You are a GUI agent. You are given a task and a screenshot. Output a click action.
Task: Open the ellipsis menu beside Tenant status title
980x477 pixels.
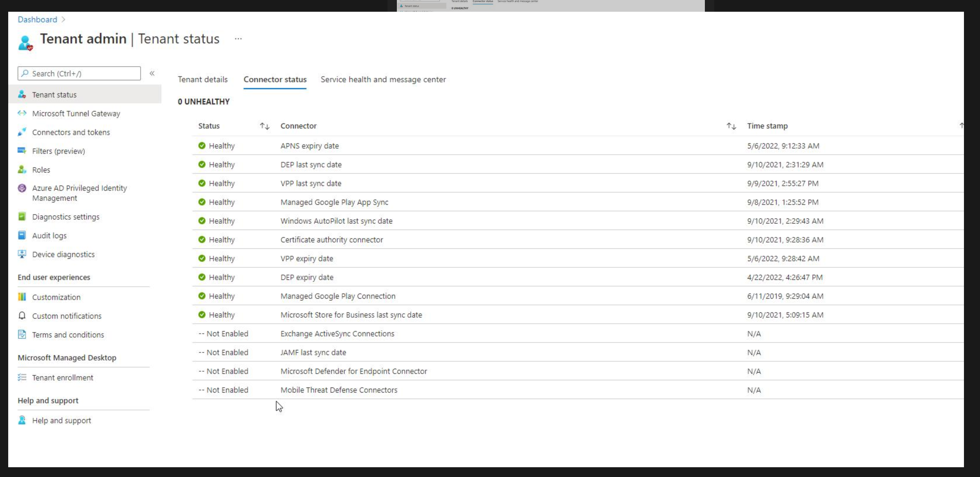click(x=238, y=39)
